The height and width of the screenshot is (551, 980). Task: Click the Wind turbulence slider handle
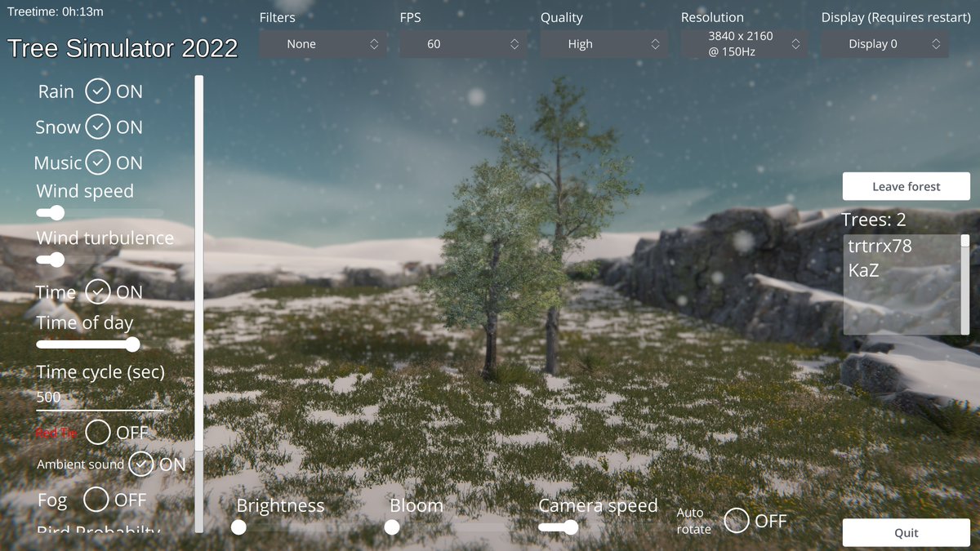coord(56,260)
